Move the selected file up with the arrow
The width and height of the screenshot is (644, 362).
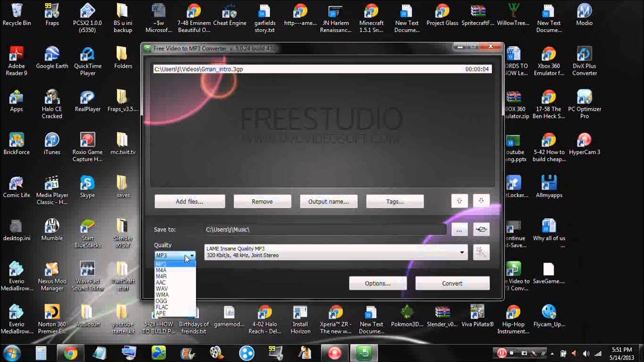tap(459, 201)
